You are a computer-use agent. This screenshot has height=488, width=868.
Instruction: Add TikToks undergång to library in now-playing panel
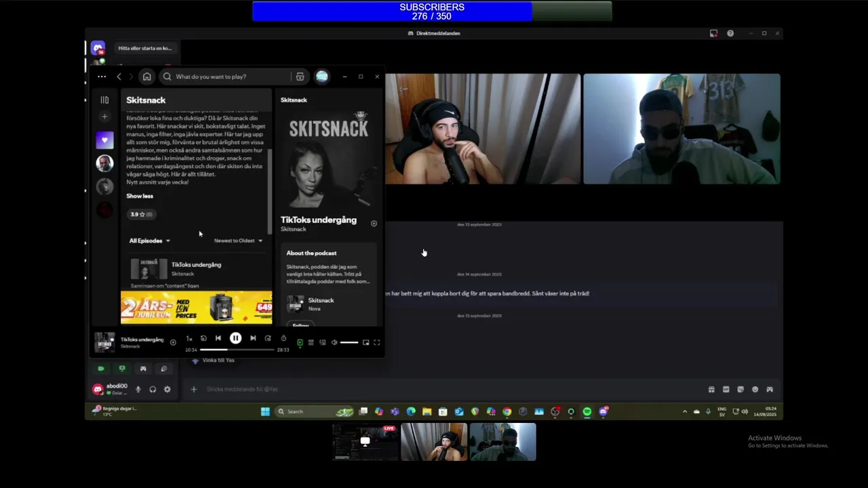[x=374, y=224]
